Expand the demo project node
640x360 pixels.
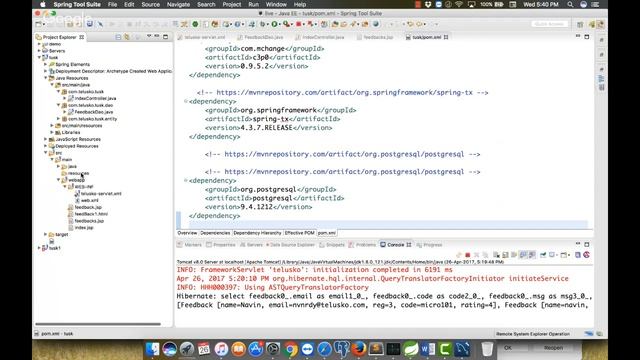point(40,44)
